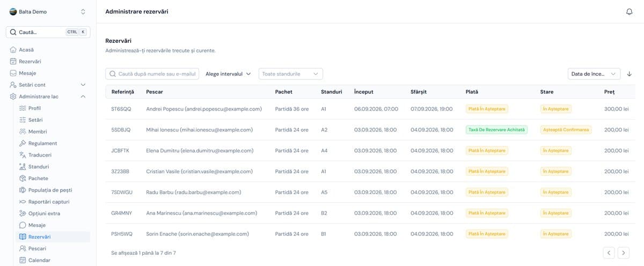This screenshot has width=644, height=266.
Task: Click the Setări cont user icon
Action: [13, 85]
